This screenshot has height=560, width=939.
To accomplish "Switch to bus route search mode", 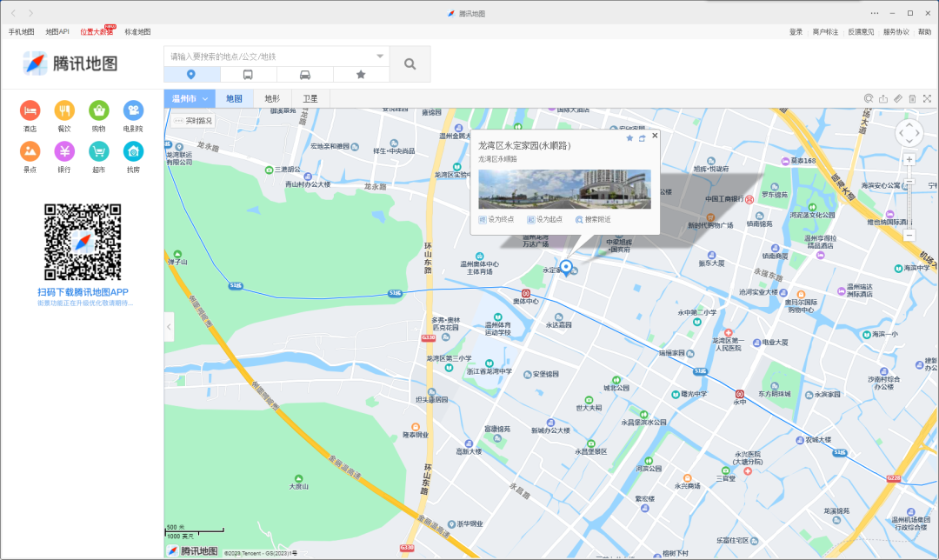I will (248, 74).
